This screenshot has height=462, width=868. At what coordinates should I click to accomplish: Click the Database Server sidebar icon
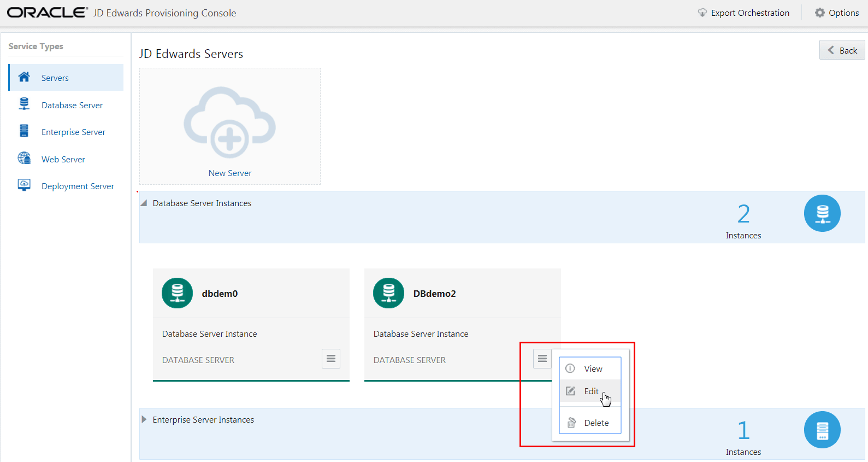tap(24, 104)
